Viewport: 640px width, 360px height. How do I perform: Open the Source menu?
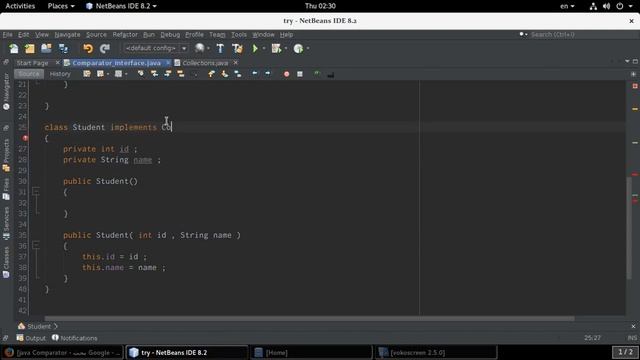(96, 35)
